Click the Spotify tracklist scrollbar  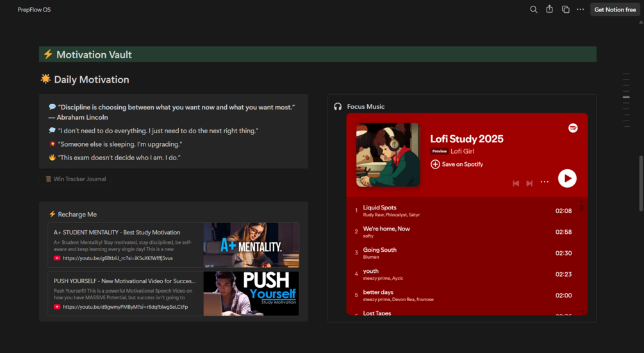(x=582, y=208)
